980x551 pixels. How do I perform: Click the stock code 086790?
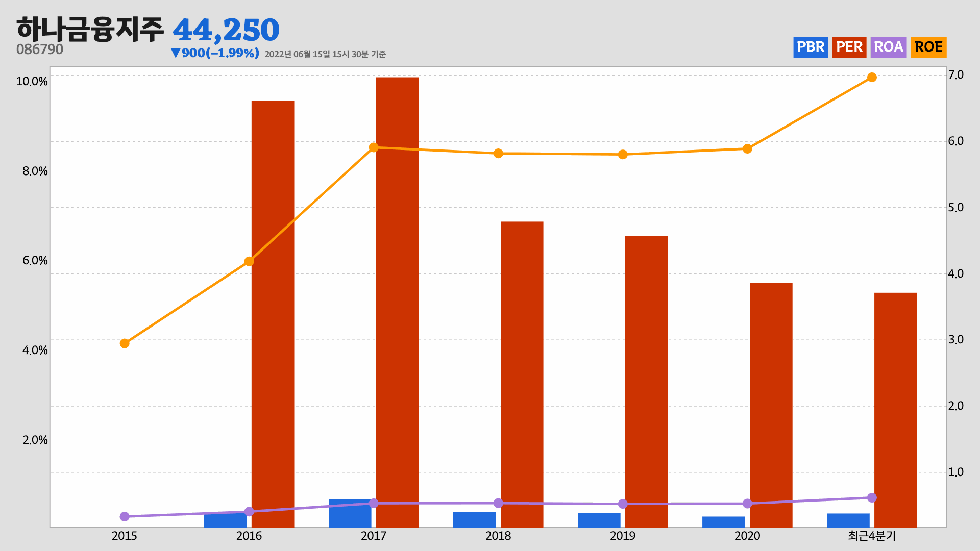tap(40, 49)
